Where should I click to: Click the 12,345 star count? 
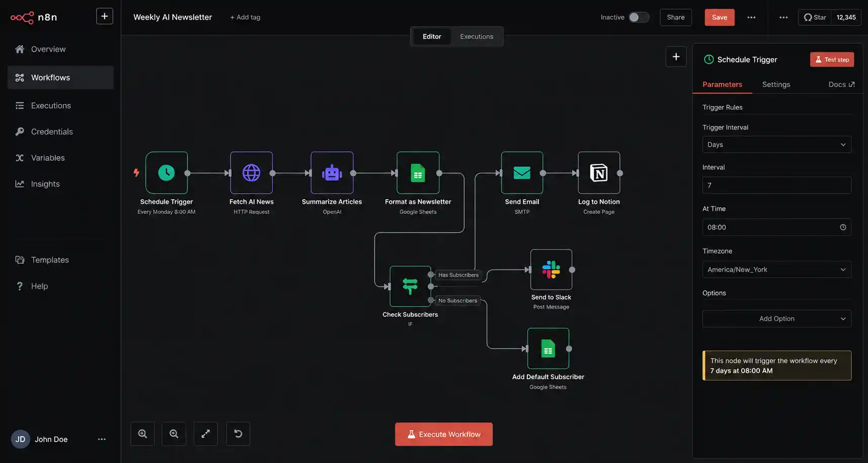(846, 17)
